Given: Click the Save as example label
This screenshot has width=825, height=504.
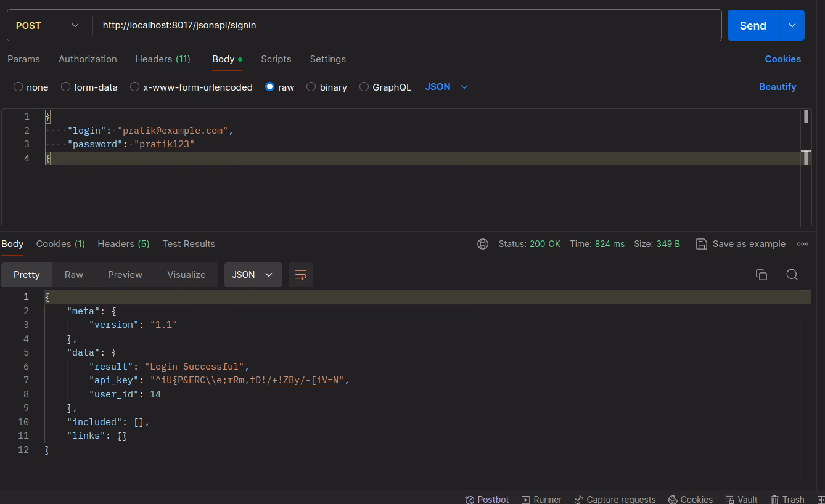Looking at the screenshot, I should (x=749, y=244).
